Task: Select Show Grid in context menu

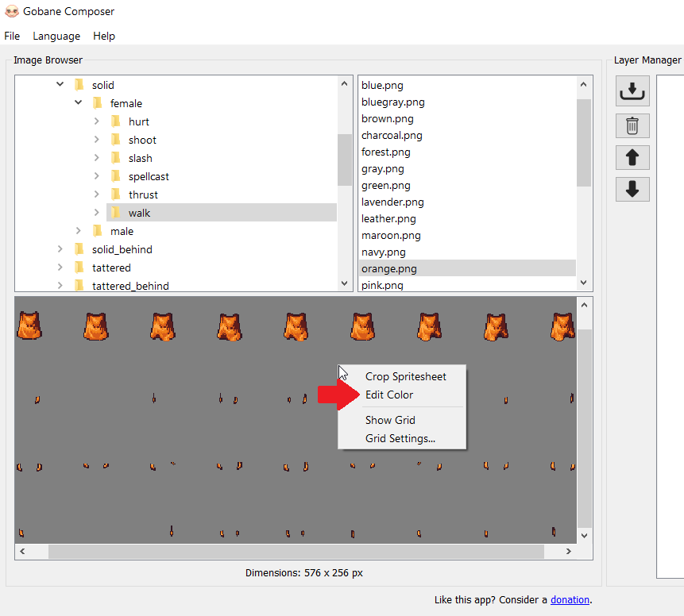Action: pyautogui.click(x=390, y=420)
